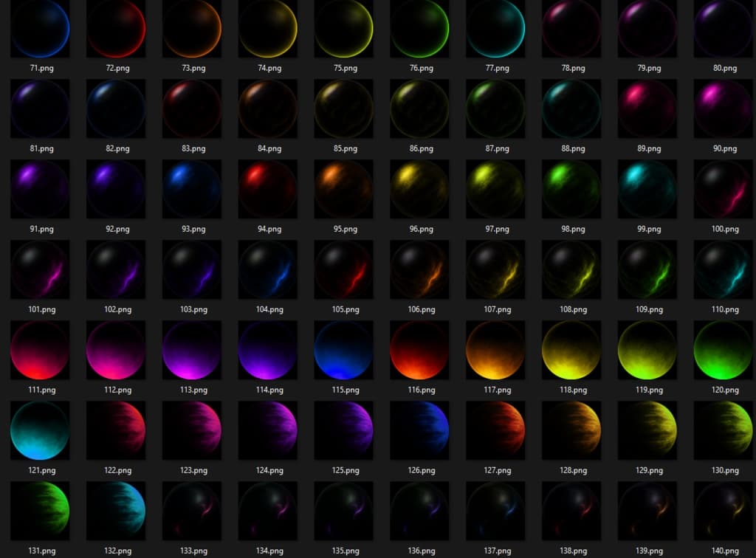Click file name 107.png
Screen dimensions: 756x558
498,310
